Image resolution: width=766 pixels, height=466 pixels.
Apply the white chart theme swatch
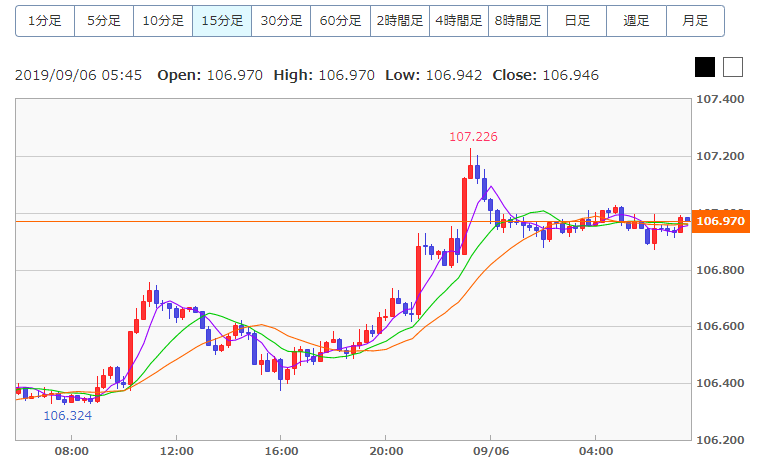tap(733, 67)
